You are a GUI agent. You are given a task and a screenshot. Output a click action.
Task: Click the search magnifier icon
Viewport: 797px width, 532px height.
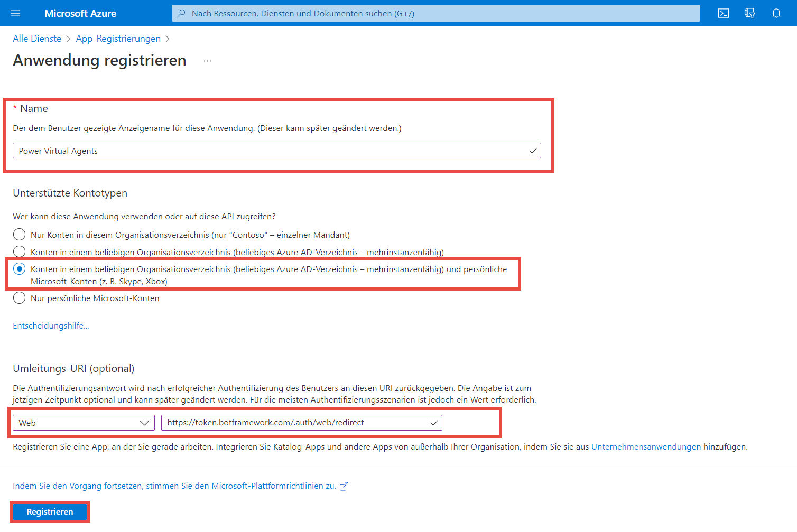(181, 13)
